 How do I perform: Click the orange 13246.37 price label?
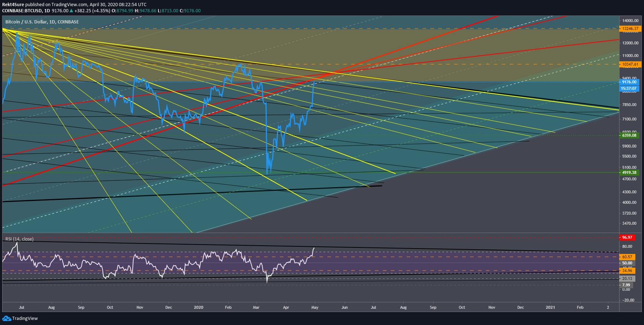[630, 28]
